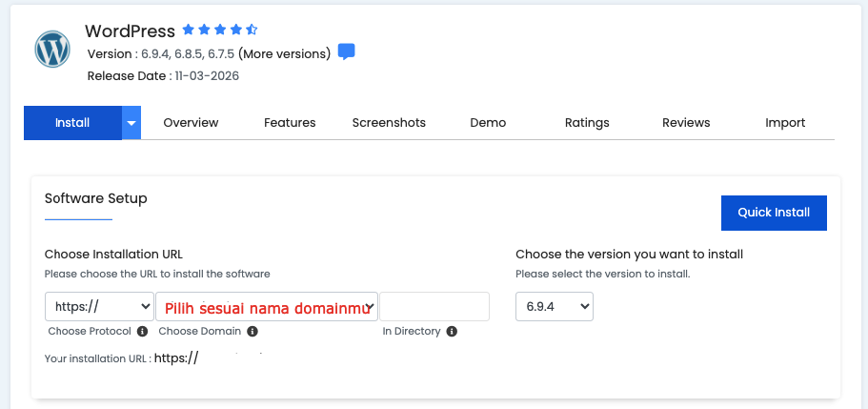Click the Quick Install button
The width and height of the screenshot is (868, 409).
pos(774,213)
